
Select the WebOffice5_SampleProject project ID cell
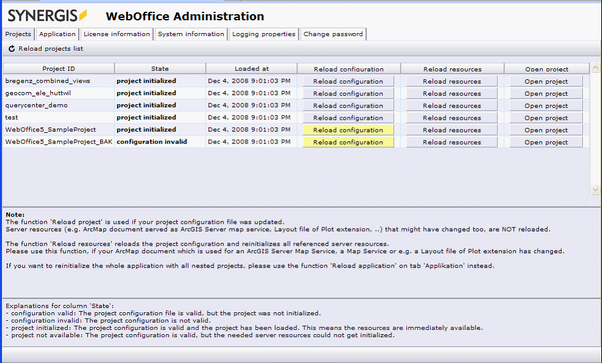(59, 129)
